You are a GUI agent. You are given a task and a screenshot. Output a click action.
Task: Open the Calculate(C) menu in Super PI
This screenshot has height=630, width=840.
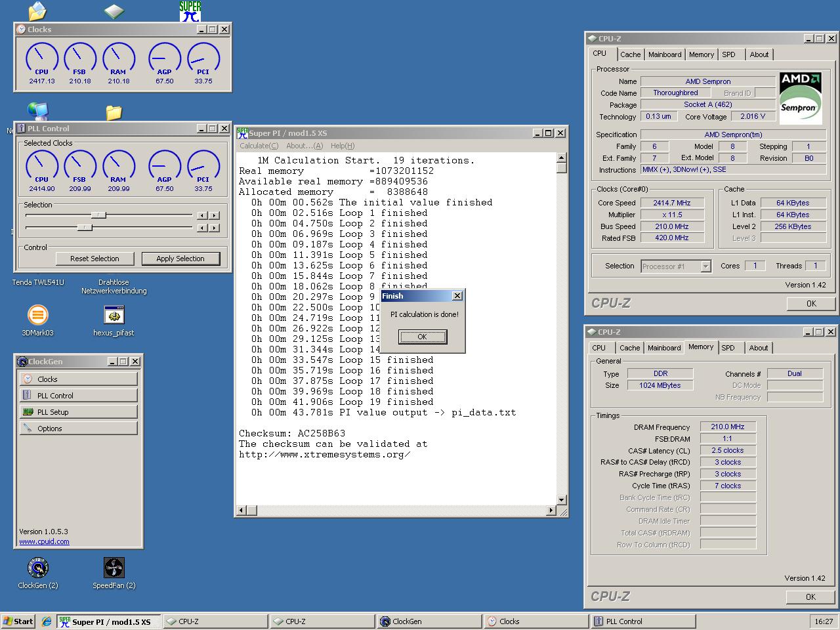pos(259,146)
